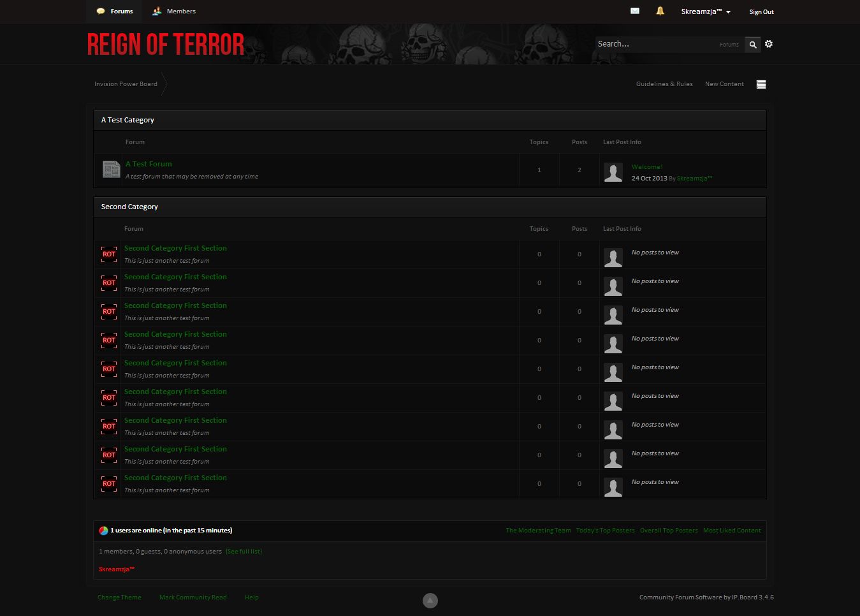Toggle the sidebar view icon
Viewport: 860px width, 616px height.
(761, 84)
